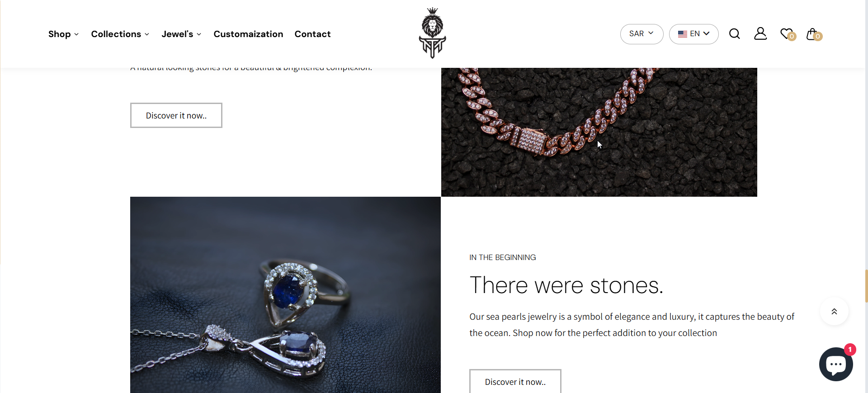Click the US flag icon in language selector
This screenshot has width=868, height=393.
(683, 34)
